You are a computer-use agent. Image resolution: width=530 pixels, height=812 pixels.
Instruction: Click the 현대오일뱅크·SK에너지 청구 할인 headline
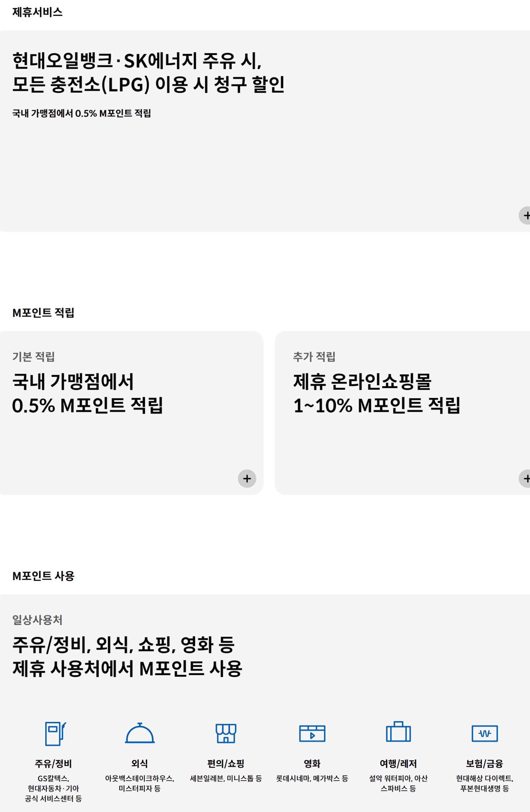[x=149, y=72]
